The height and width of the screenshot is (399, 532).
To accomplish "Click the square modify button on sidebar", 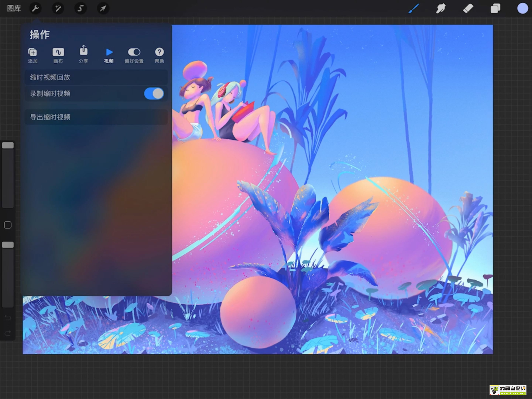I will click(x=8, y=225).
